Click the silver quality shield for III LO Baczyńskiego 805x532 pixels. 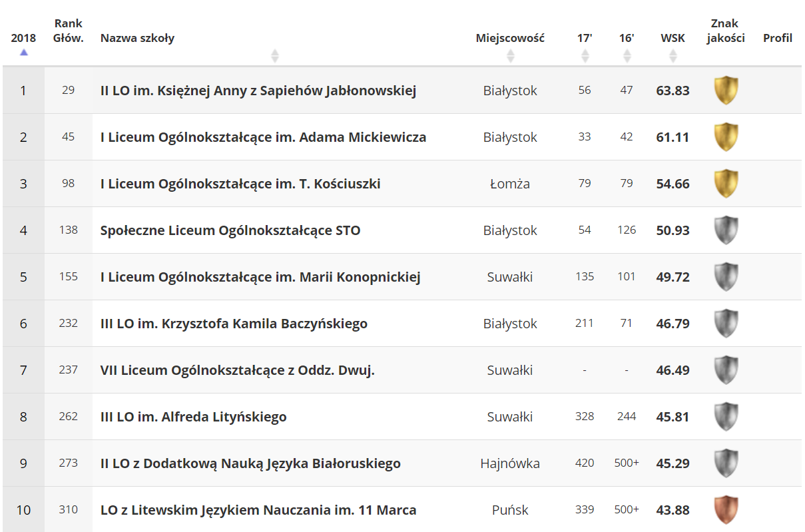pyautogui.click(x=726, y=323)
